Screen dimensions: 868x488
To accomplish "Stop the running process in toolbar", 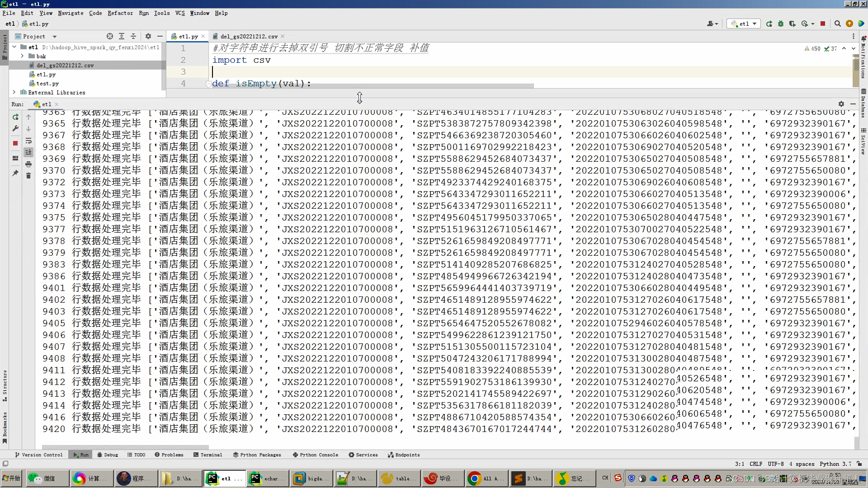I will [x=823, y=24].
